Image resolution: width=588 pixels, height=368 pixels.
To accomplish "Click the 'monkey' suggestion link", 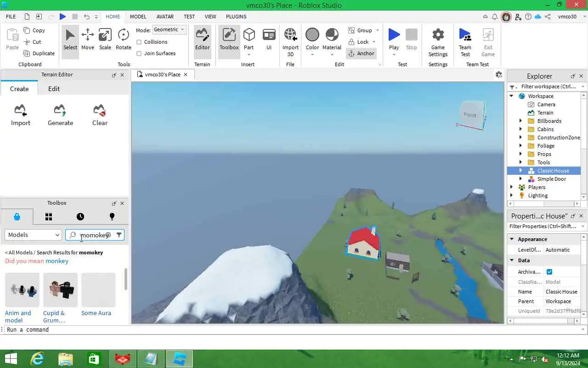I will click(x=57, y=261).
